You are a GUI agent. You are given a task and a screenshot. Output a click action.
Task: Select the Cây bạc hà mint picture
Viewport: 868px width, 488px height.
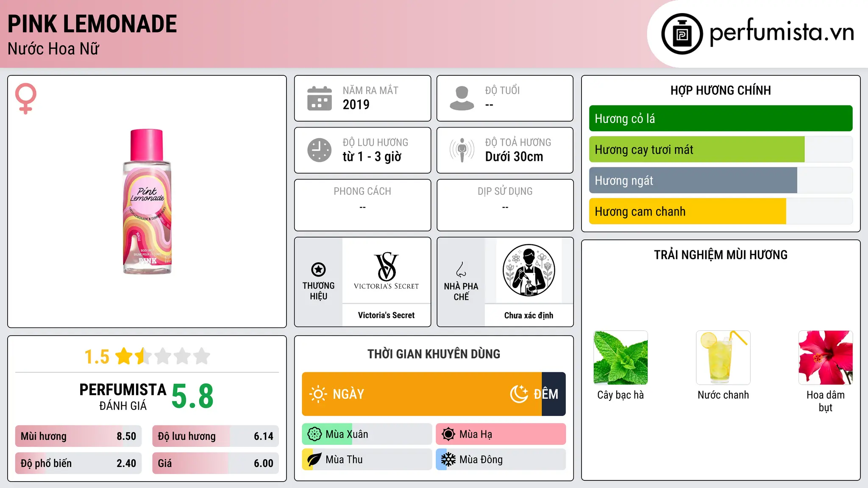coord(620,358)
